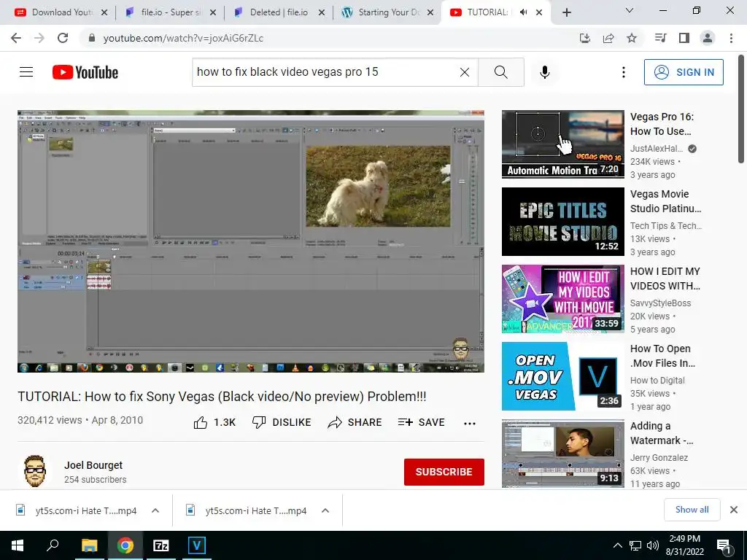Open Windows taskbar search
This screenshot has width=747, height=560.
(53, 545)
